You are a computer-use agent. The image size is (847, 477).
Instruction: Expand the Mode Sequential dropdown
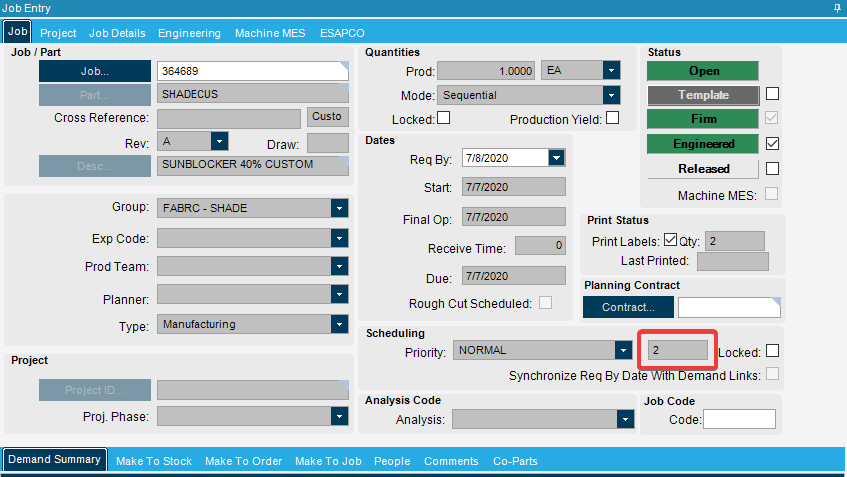[x=611, y=95]
